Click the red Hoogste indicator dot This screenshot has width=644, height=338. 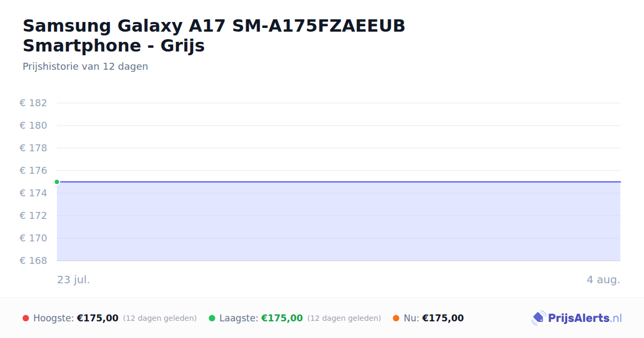coord(26,318)
